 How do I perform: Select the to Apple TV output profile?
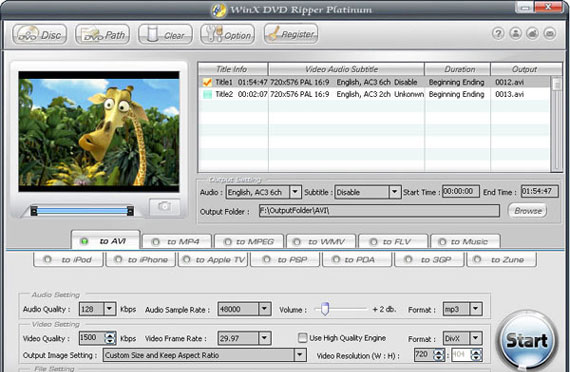tap(213, 260)
